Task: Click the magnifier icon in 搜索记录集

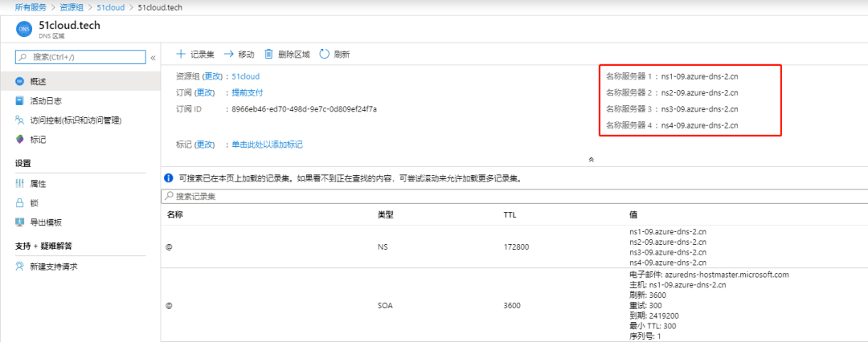Action: [x=169, y=196]
